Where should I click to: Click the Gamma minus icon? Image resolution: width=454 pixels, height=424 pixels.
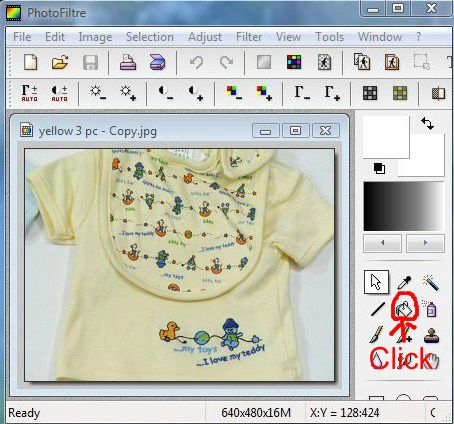click(x=302, y=93)
